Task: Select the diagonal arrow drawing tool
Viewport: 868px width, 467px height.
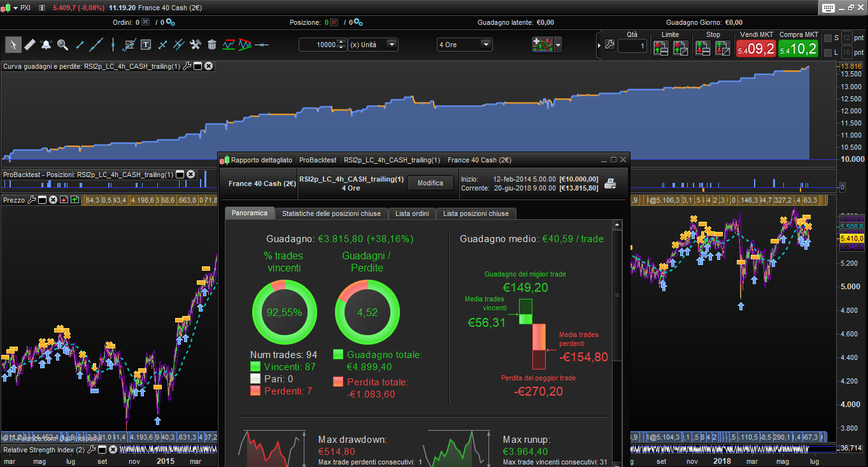Action: [162, 45]
